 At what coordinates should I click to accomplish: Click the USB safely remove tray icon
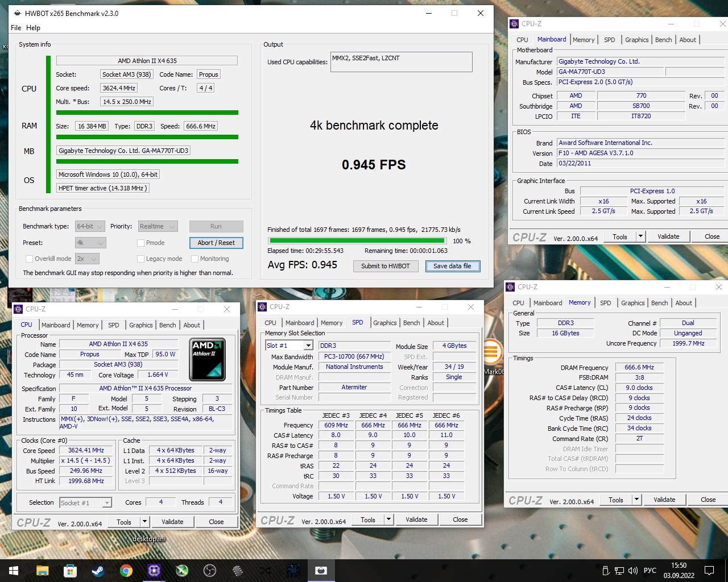606,571
